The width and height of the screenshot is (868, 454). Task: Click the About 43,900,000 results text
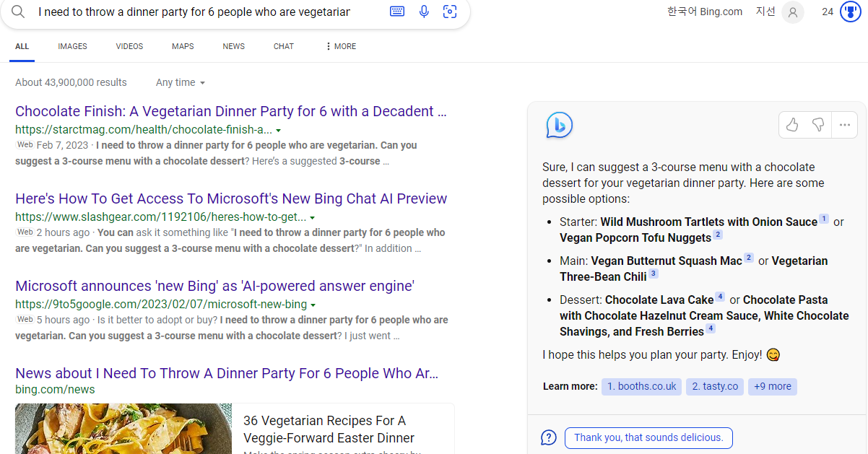point(71,82)
